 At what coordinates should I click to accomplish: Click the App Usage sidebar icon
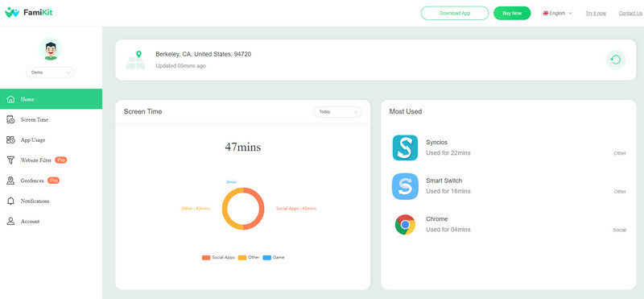click(10, 140)
